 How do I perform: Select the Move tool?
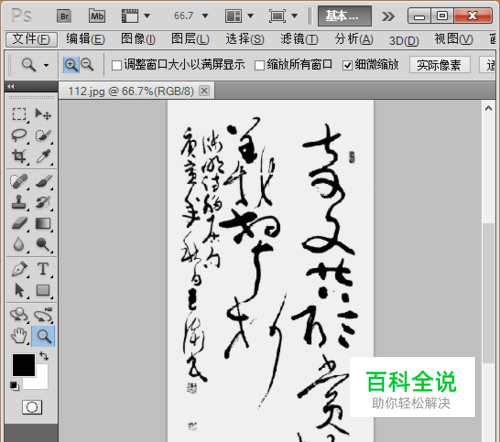coord(43,114)
